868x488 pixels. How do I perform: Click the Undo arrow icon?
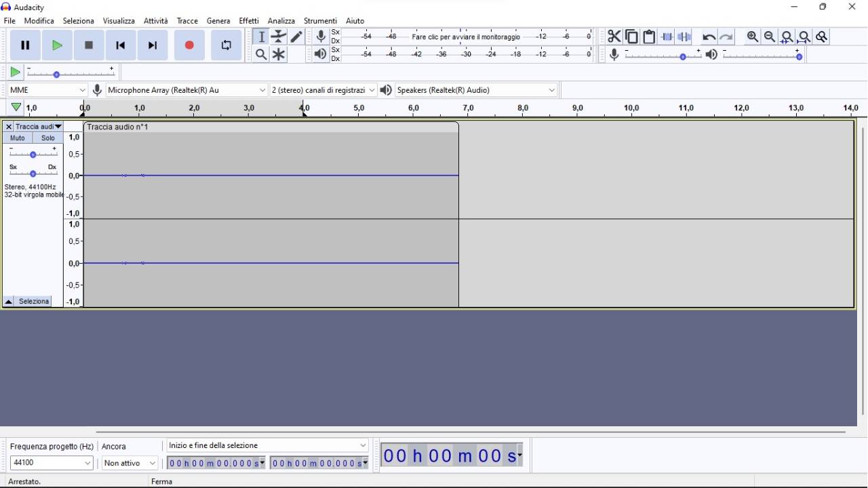(708, 37)
